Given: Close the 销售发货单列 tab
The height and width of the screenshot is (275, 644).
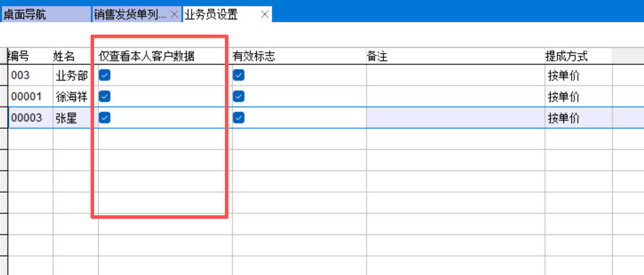Looking at the screenshot, I should pyautogui.click(x=174, y=15).
